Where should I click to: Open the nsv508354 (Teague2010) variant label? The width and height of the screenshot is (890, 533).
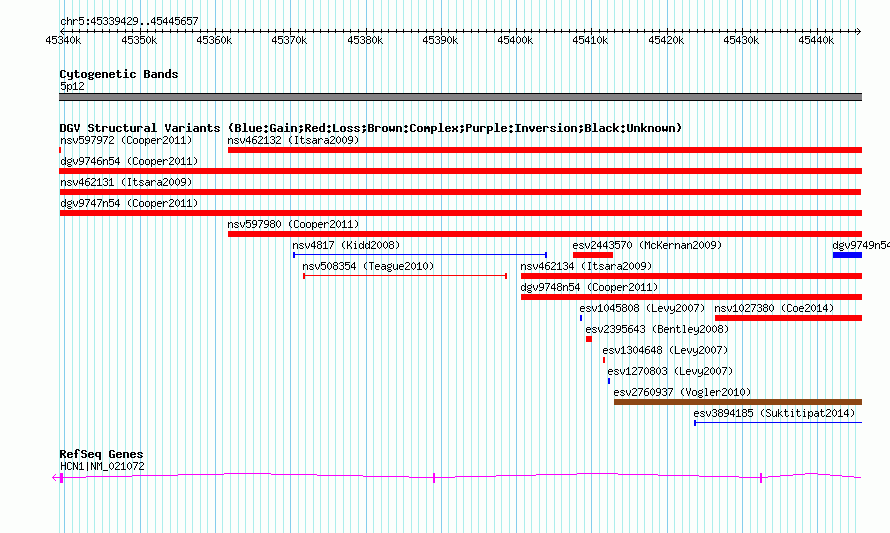368,266
